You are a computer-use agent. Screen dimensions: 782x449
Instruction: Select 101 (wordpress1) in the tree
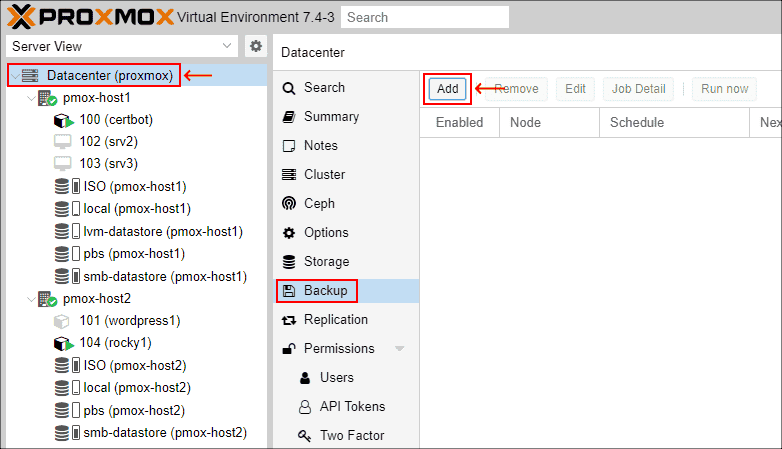coord(130,320)
